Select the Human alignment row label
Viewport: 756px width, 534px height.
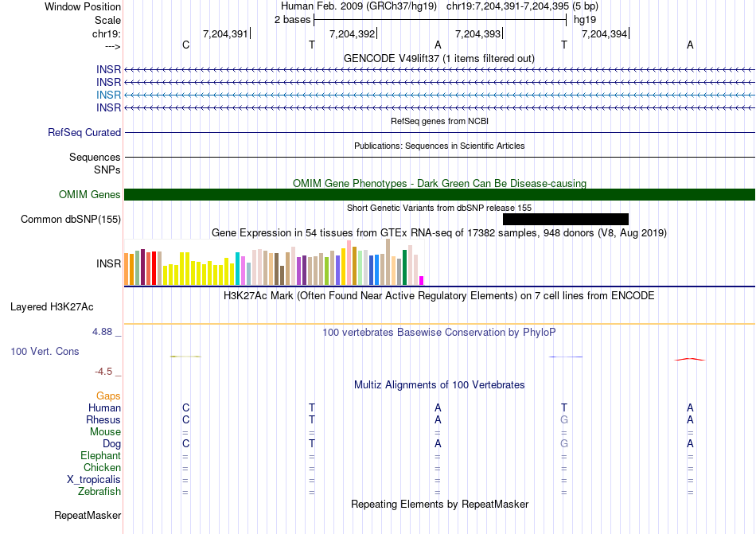click(x=104, y=407)
